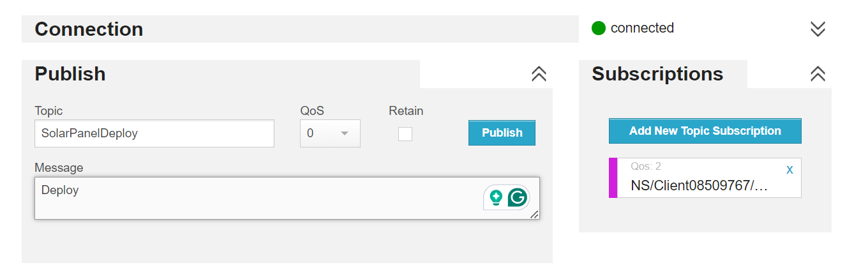Click the green connected status dot

tap(598, 28)
